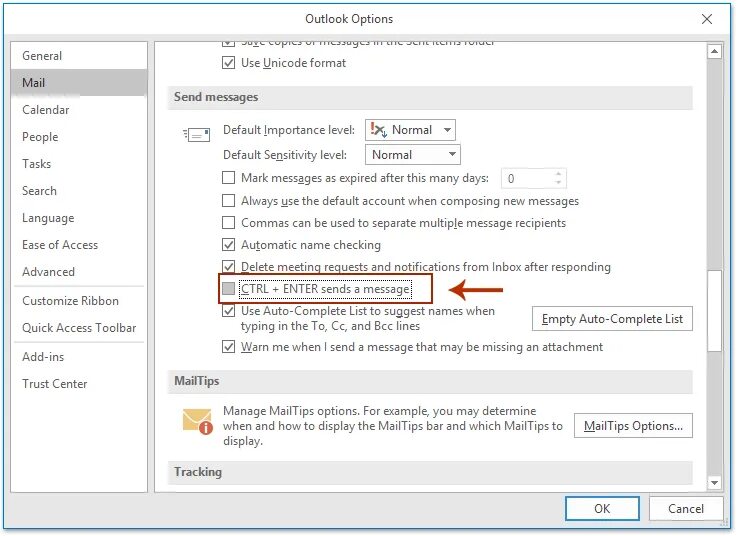Check Always use the default account option
The width and height of the screenshot is (738, 536).
228,201
